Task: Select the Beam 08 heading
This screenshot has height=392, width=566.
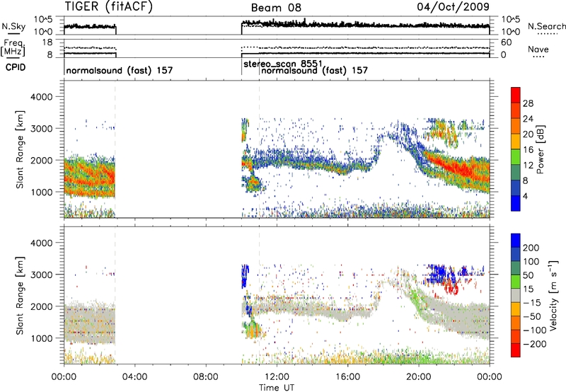Action: point(276,8)
